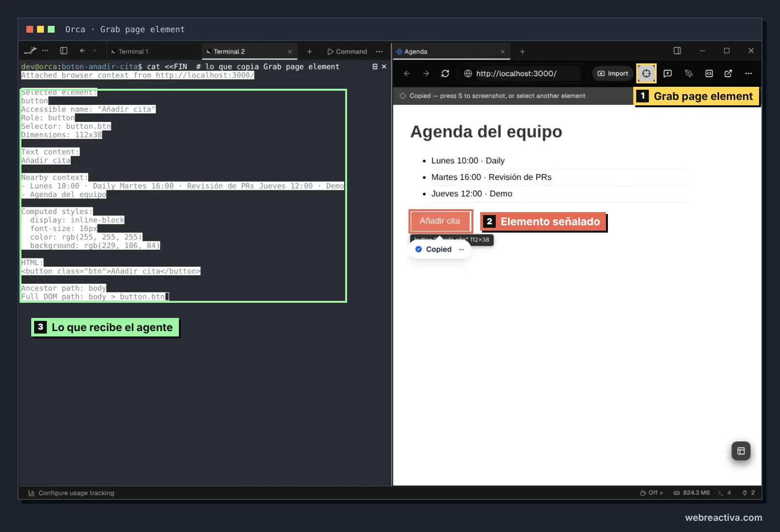Click the add-comment speech bubble icon
The height and width of the screenshot is (532, 780).
[668, 74]
